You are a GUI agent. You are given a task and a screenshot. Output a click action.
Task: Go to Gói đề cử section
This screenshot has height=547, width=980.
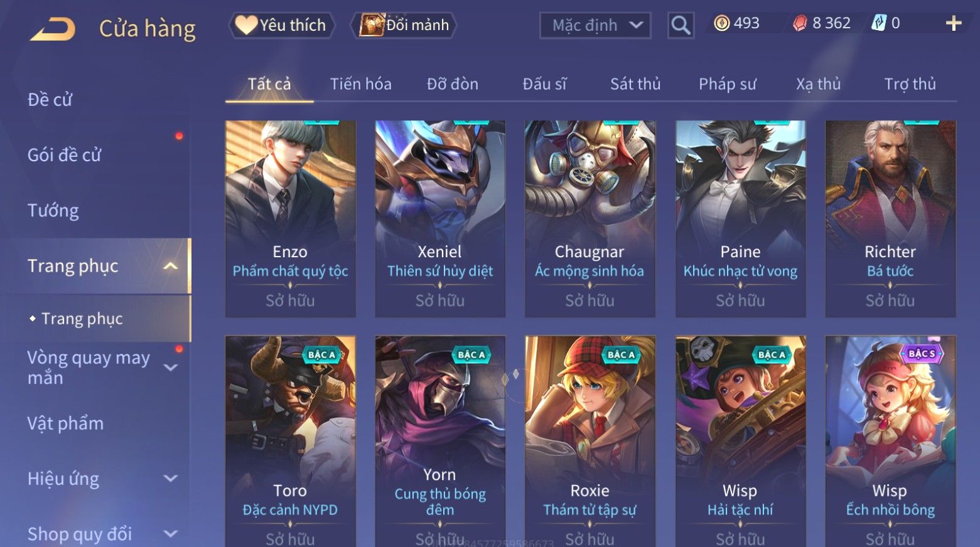click(64, 155)
